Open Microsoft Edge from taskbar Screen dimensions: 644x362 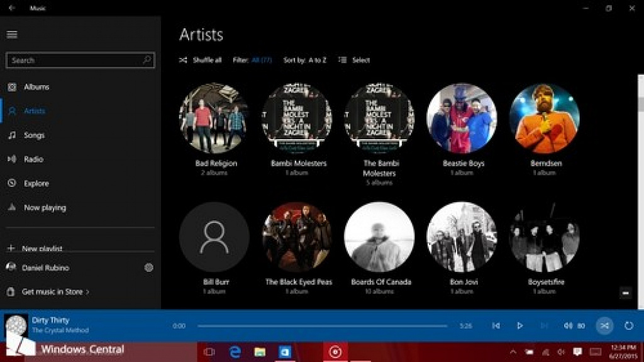point(235,352)
